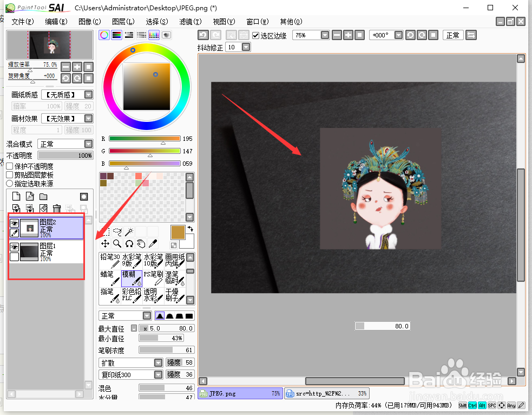Switch to the src=http document tab
532x415 pixels.
click(x=327, y=394)
